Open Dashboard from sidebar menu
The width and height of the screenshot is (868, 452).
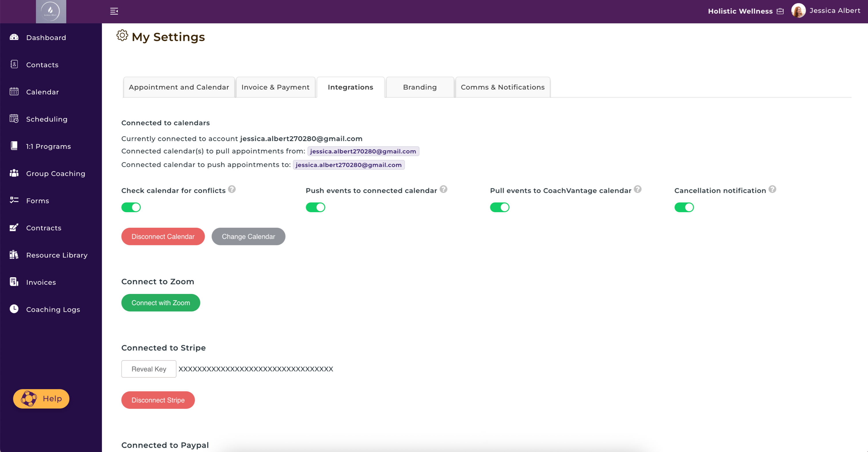46,37
